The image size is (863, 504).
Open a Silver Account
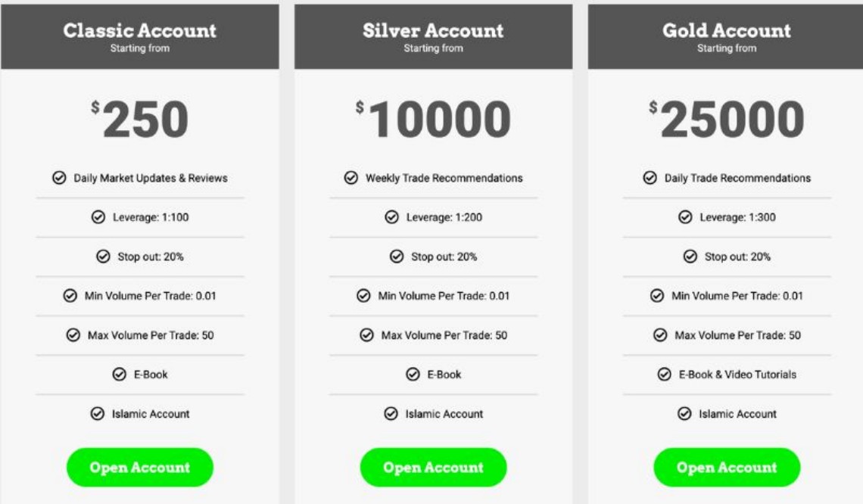(433, 467)
